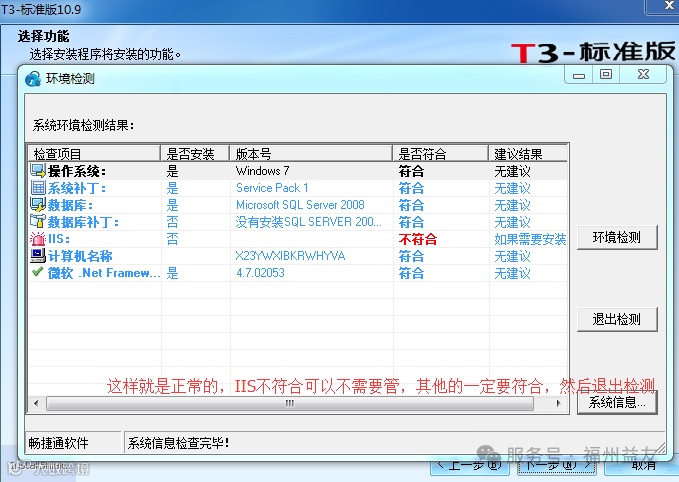Click 取消 in the installer window
This screenshot has height=482, width=679.
click(642, 467)
